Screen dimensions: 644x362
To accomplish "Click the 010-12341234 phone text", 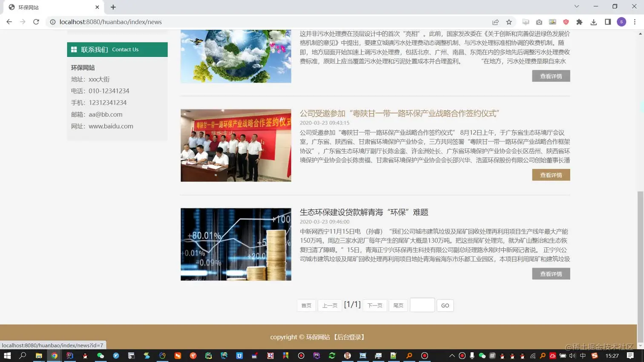I will click(x=109, y=91).
